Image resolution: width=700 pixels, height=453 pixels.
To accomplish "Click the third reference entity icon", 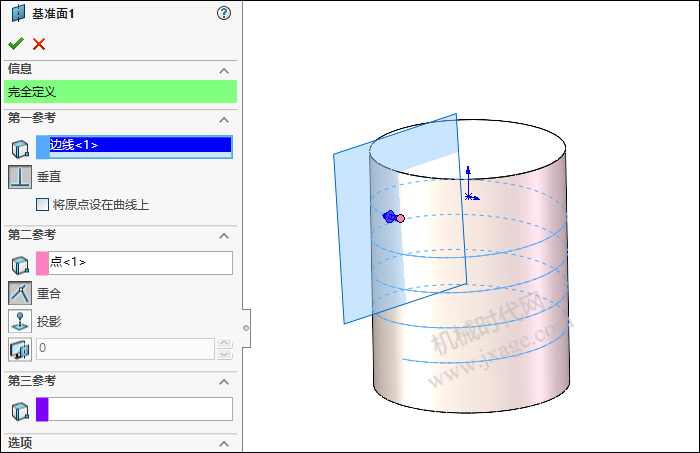I will pos(20,411).
